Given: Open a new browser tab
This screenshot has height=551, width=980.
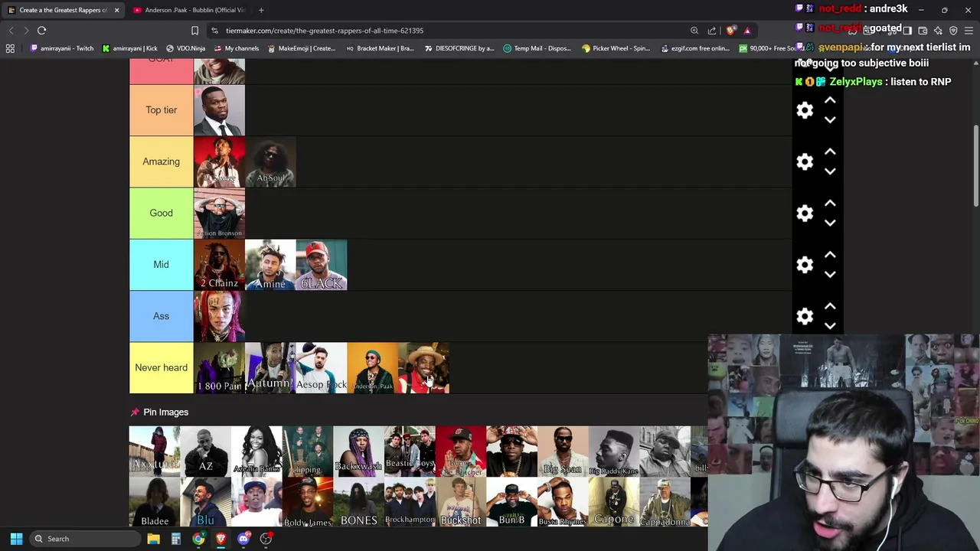Looking at the screenshot, I should (261, 10).
